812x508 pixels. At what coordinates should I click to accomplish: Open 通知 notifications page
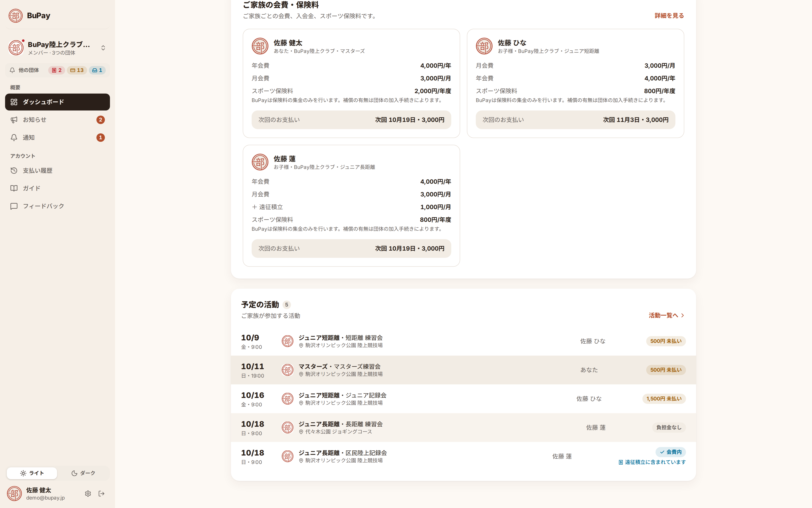[x=57, y=137]
